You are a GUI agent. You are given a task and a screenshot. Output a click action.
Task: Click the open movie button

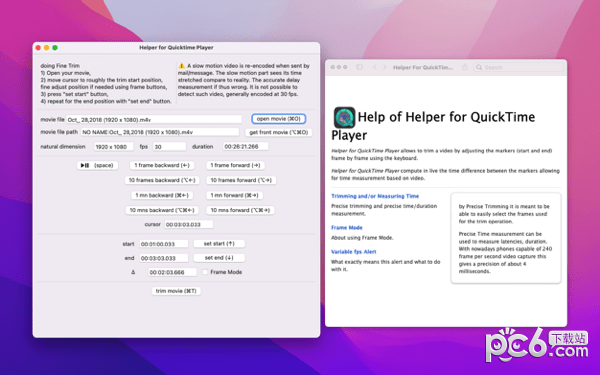click(x=279, y=119)
